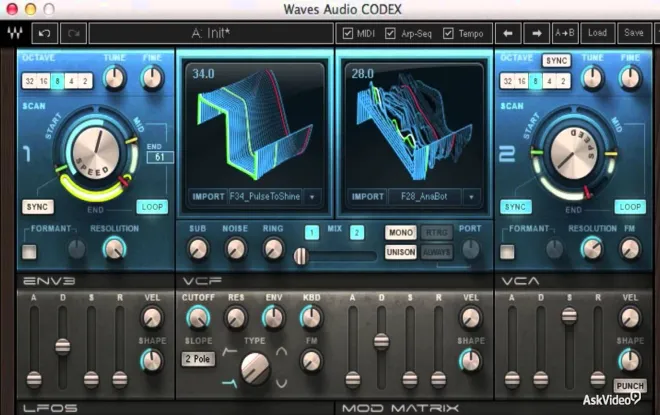Click oscillator 2 scan SPEED knob
The width and height of the screenshot is (660, 415).
[574, 153]
